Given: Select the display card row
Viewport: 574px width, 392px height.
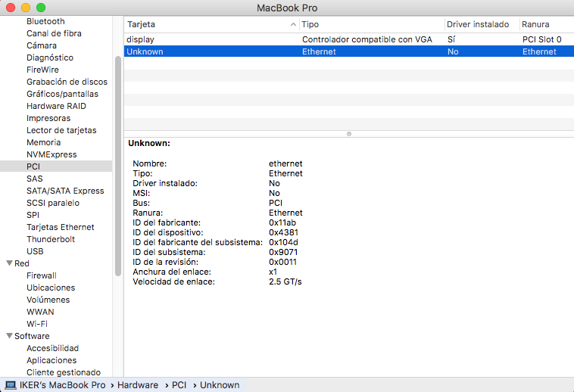Looking at the screenshot, I should [349, 39].
